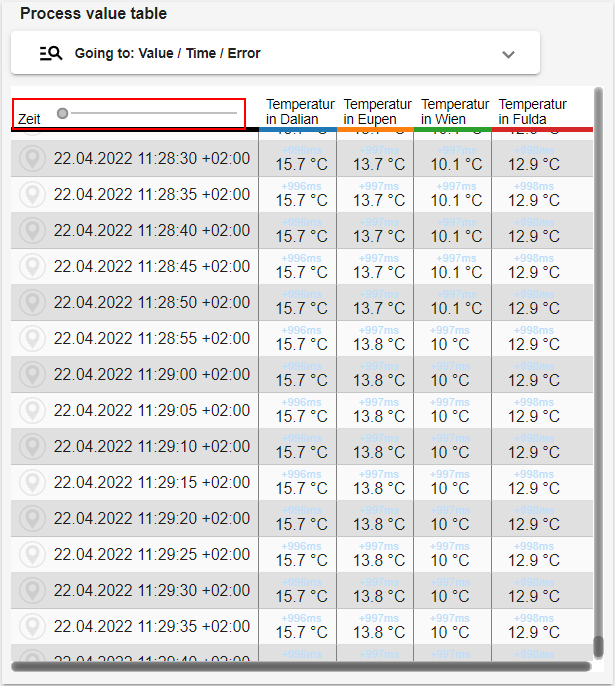Select Temperatur in Eupen column header
The height and width of the screenshot is (686, 615).
tap(377, 111)
